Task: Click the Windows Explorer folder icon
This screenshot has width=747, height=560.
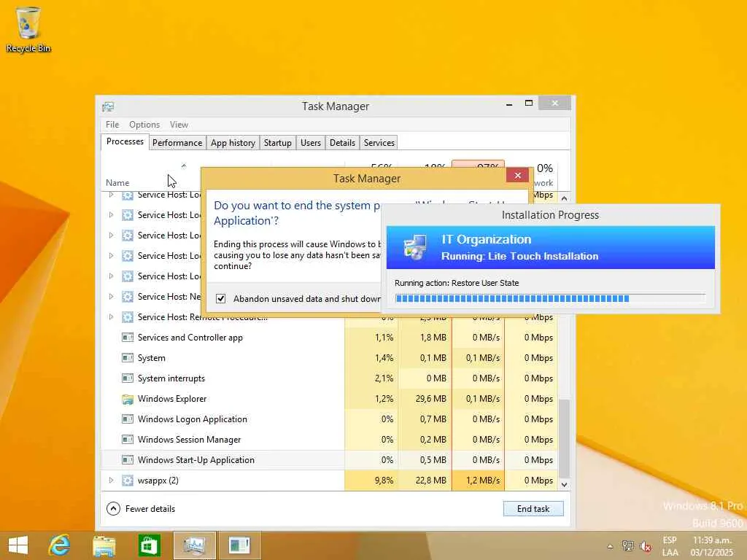Action: tap(127, 399)
